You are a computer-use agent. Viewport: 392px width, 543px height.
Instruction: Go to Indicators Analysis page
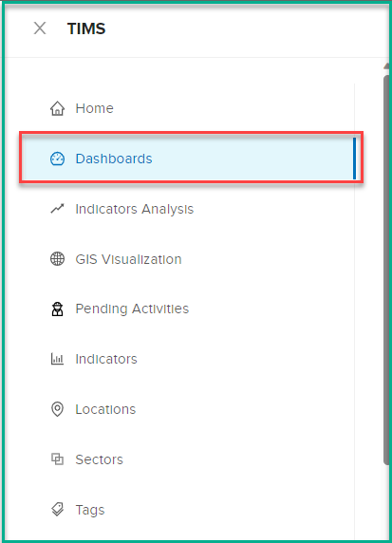(135, 209)
